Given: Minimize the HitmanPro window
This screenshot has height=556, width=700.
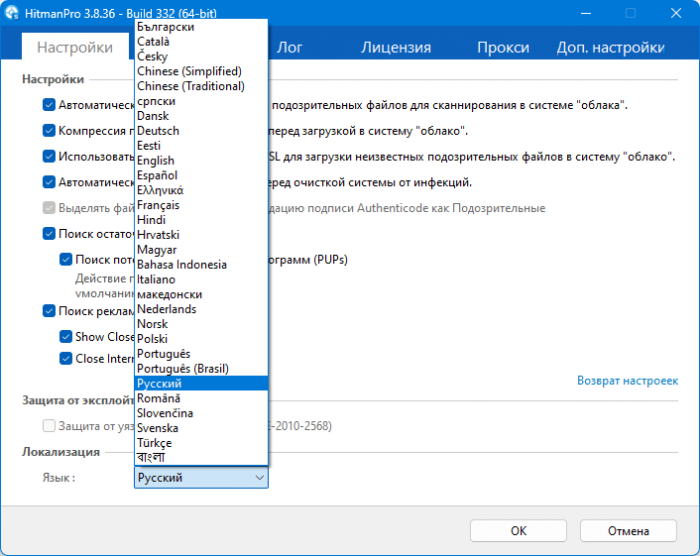Looking at the screenshot, I should (586, 13).
